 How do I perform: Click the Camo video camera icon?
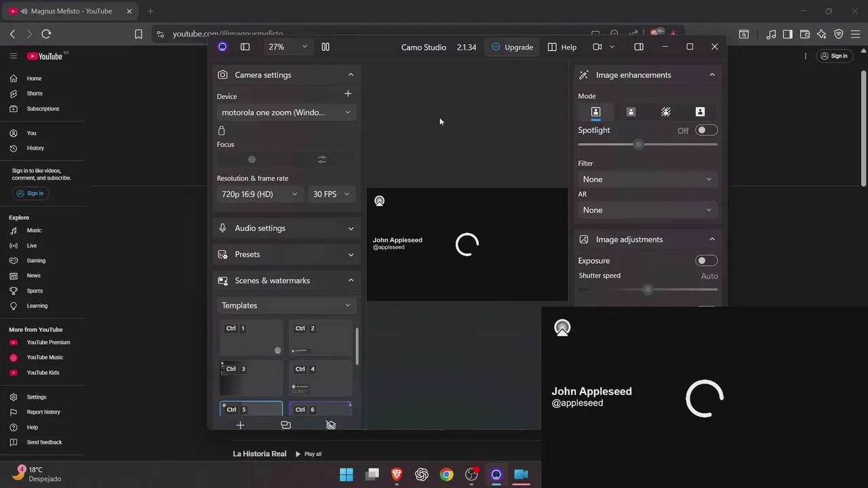pyautogui.click(x=597, y=47)
